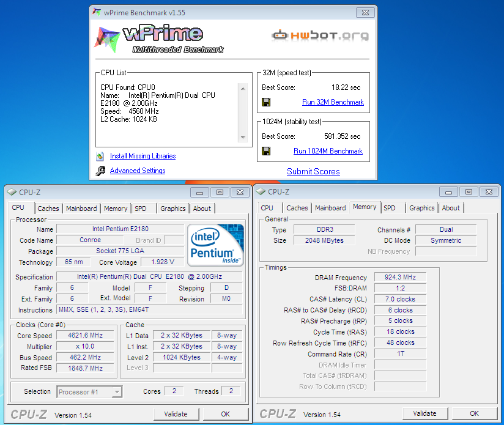Click the Core Voltage 1.928 V value
The width and height of the screenshot is (504, 425).
(x=163, y=262)
